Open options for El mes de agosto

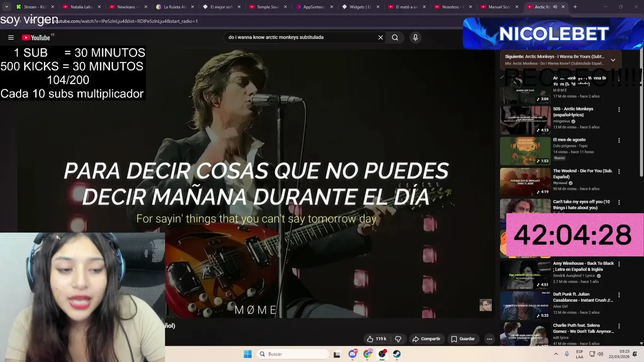pos(619,140)
